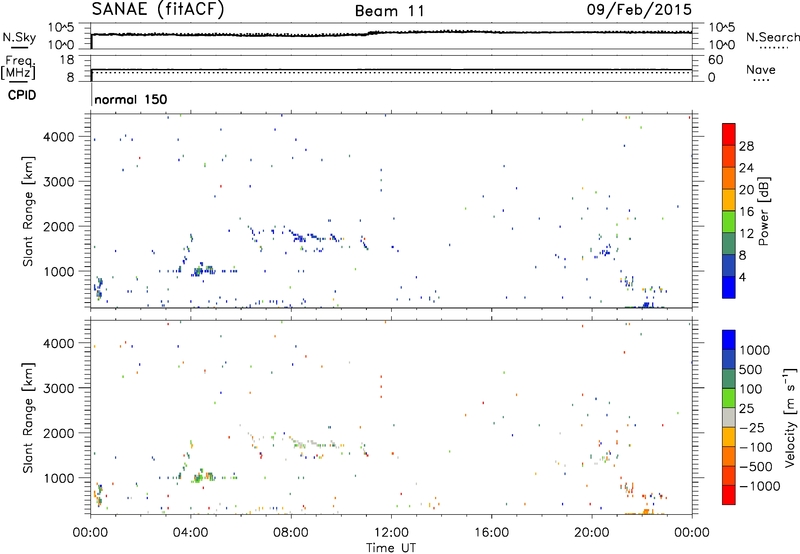Click the '12' Power colorbar label
The image size is (800, 554).
[x=746, y=234]
